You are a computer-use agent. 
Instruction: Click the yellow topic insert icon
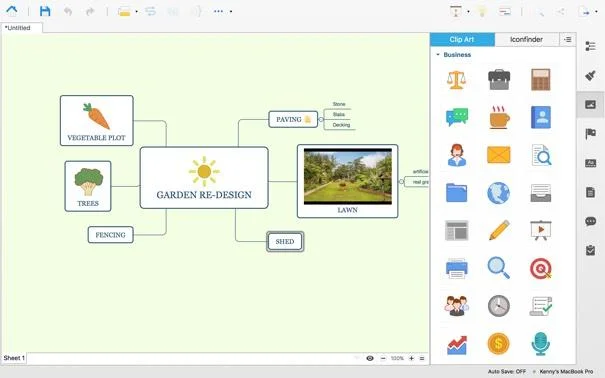(124, 12)
